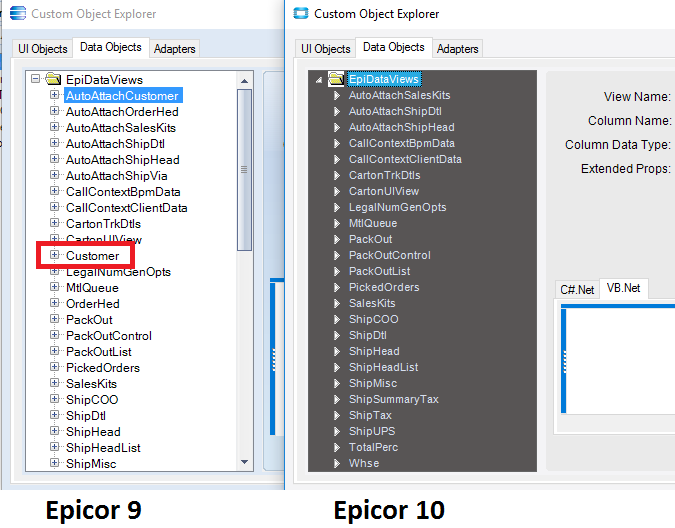Open UI Objects tab in Epicor 9 window

43,49
